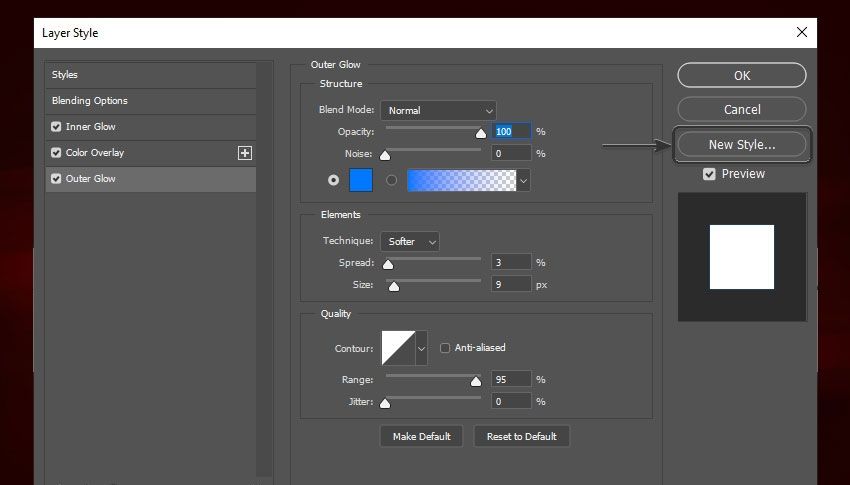
Task: Click the Size slider handle
Action: point(394,287)
